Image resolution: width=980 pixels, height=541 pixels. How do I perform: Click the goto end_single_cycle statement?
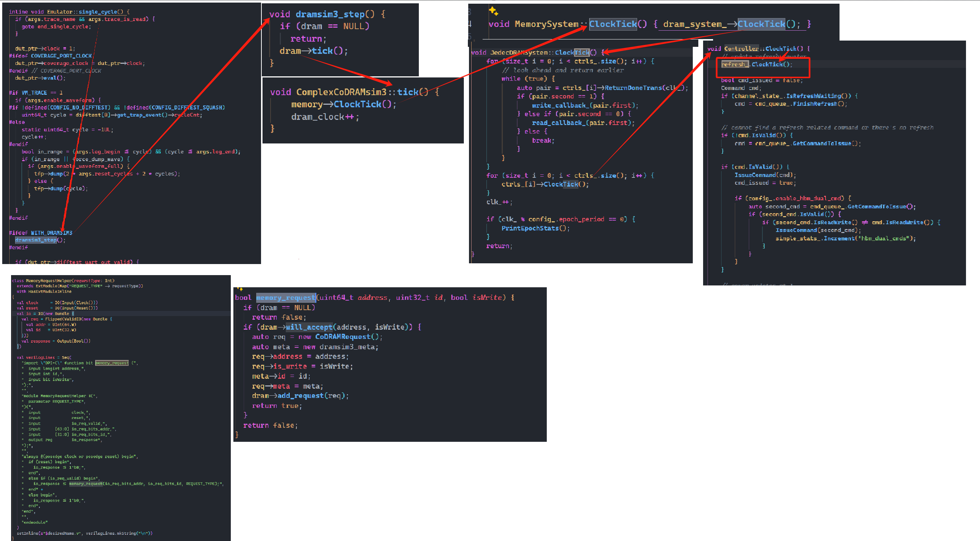point(56,27)
